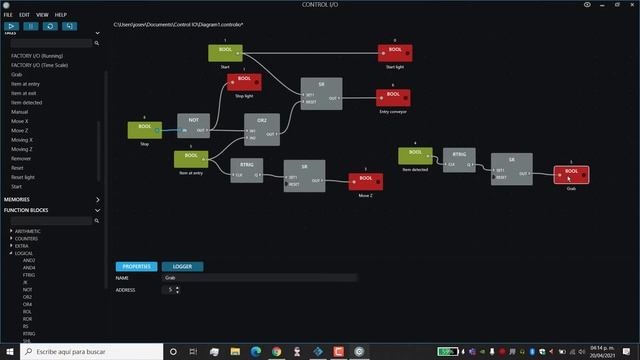Select the Grab tag in list
640x360 pixels.
pyautogui.click(x=17, y=75)
